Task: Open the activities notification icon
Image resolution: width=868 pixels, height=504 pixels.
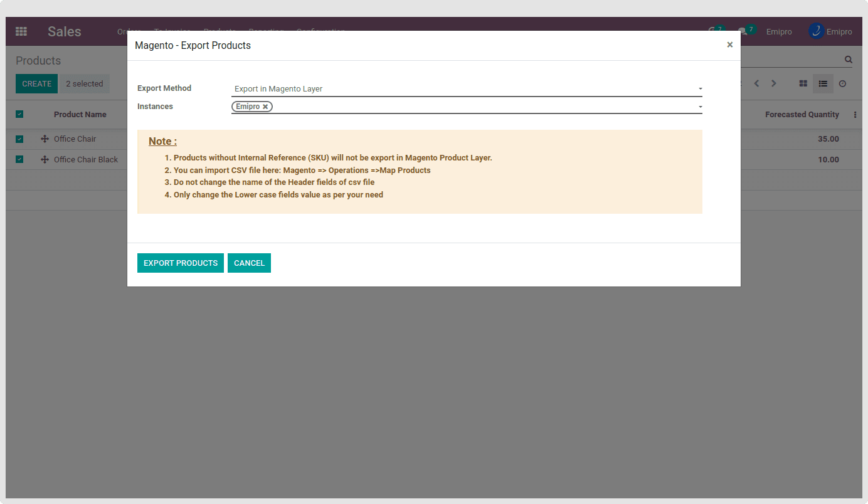Action: click(716, 31)
